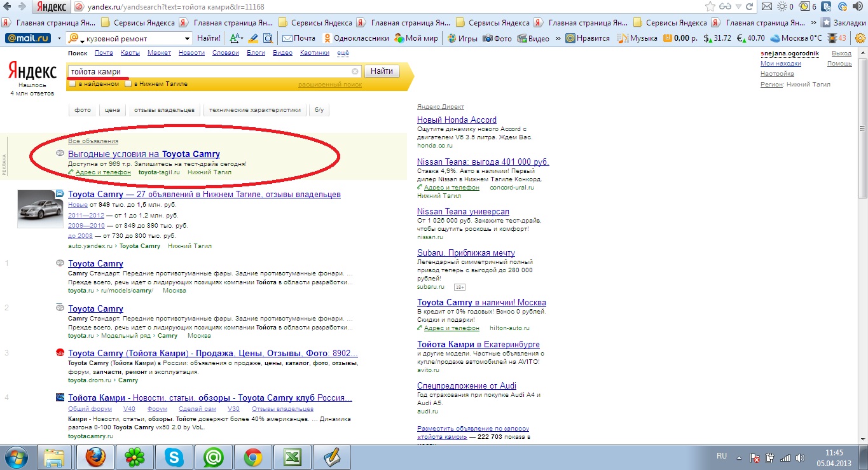Image resolution: width=868 pixels, height=470 pixels.
Task: Open Музыка in the Mail.ru toolbar
Action: tap(637, 38)
